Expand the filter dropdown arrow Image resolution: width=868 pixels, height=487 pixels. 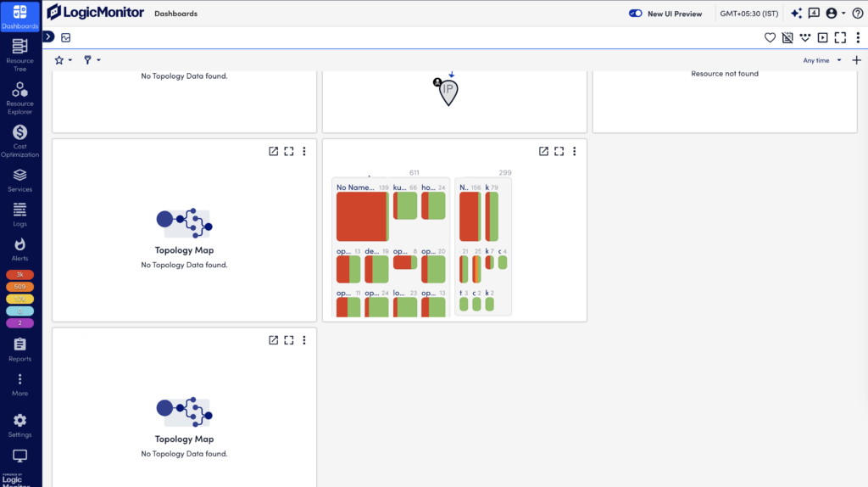click(98, 60)
